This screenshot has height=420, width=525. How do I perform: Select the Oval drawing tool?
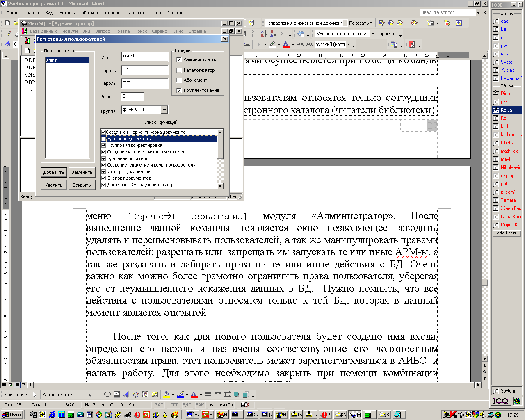pyautogui.click(x=107, y=395)
